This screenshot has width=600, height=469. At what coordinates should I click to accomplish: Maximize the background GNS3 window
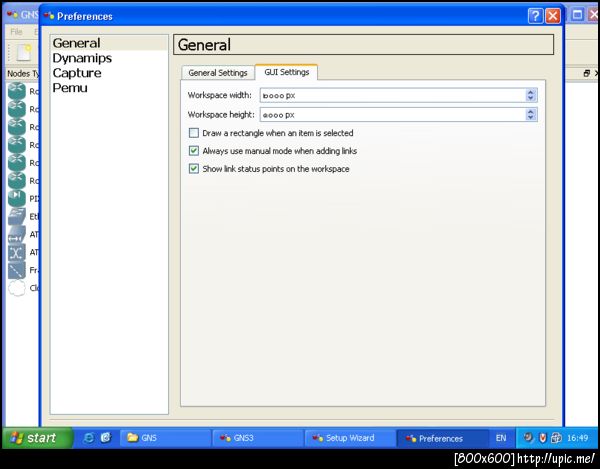point(577,15)
